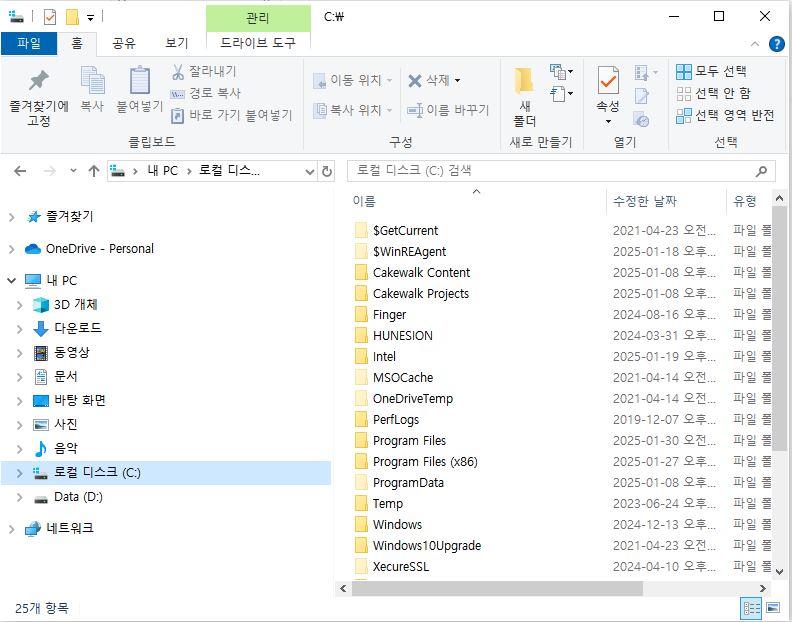This screenshot has width=792, height=622.
Task: Click 경로 복사 (Copy path)
Action: pyautogui.click(x=206, y=93)
